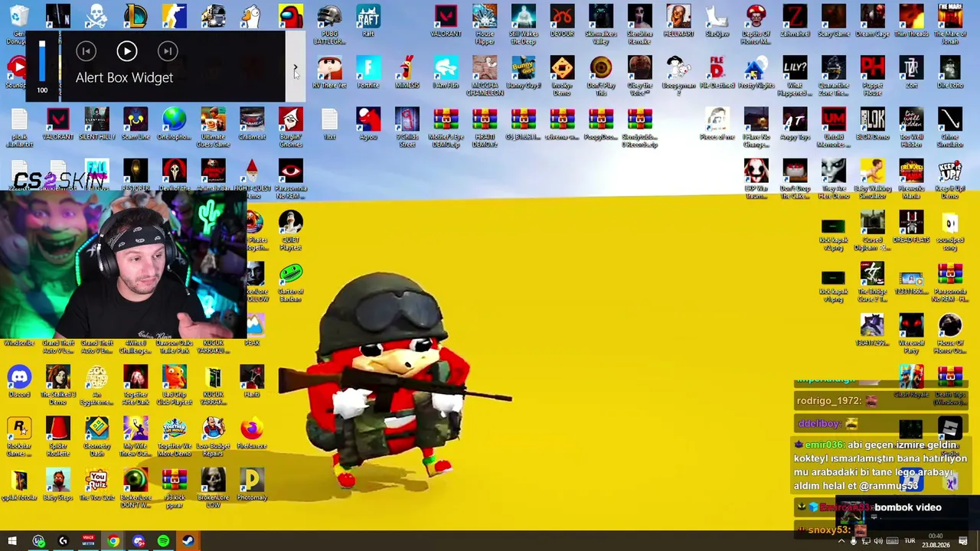Launch the League of Legends shortcut

click(x=136, y=17)
